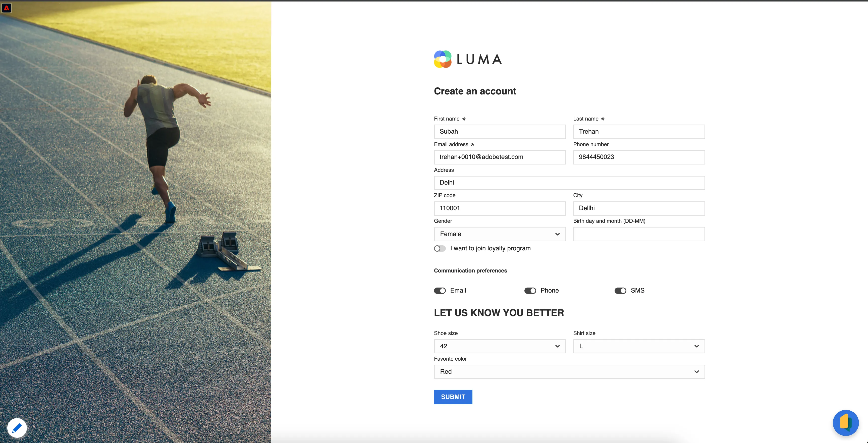Select the Email address input
The width and height of the screenshot is (868, 443).
[x=500, y=157]
